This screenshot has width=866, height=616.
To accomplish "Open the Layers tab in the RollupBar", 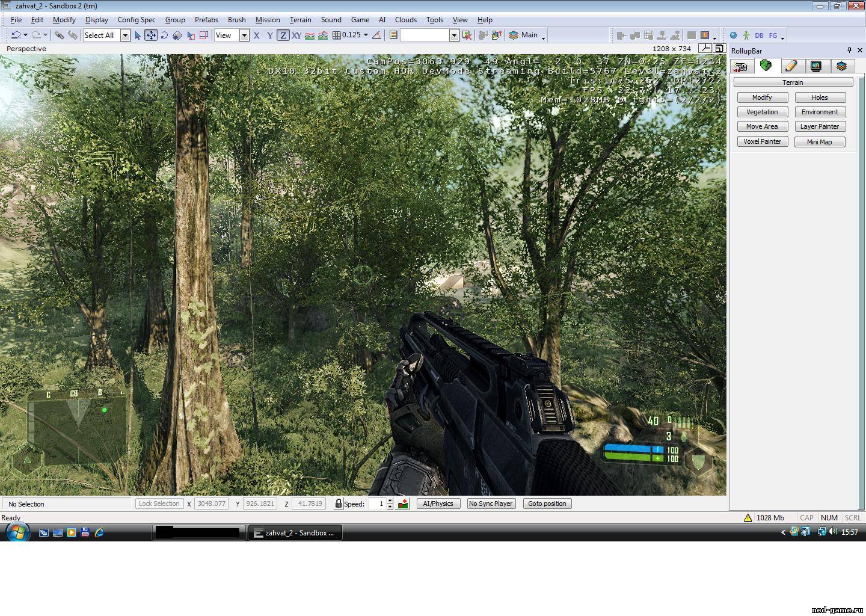I will click(x=841, y=66).
